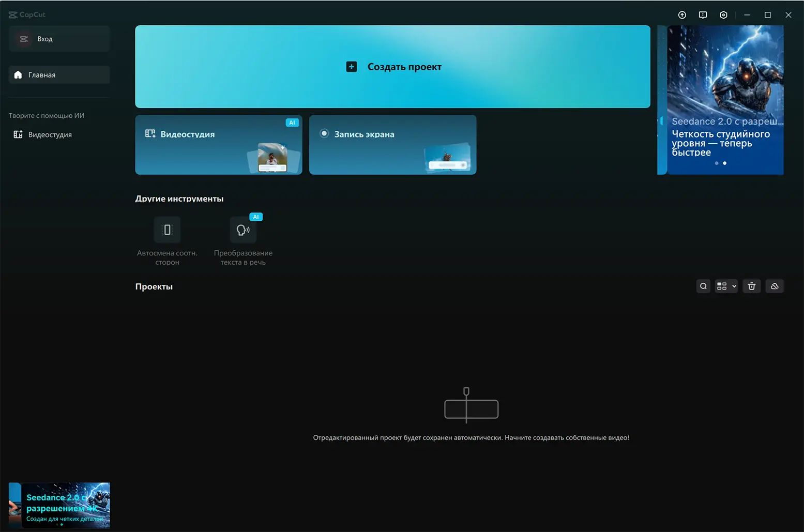Click the Создать проект button
This screenshot has height=532, width=804.
[x=393, y=67]
